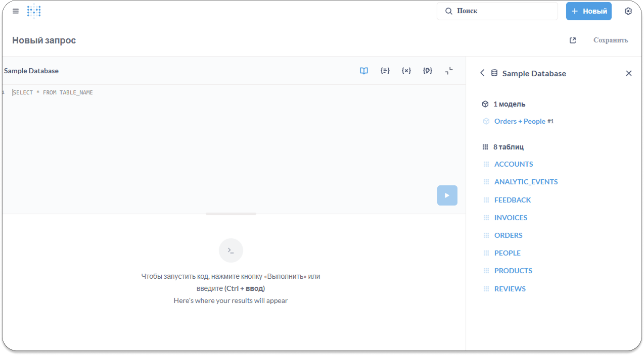
Task: Click the open-in-new-window icon near Save
Action: click(573, 40)
